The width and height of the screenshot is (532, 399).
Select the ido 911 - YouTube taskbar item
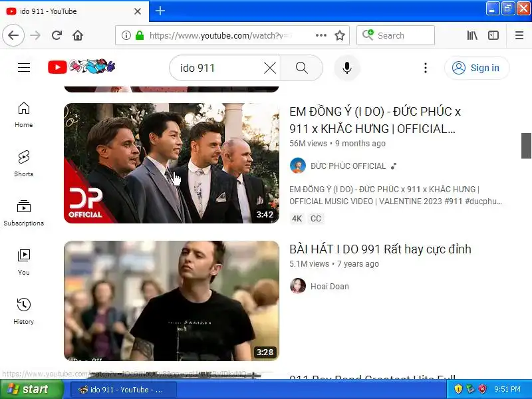click(x=124, y=390)
